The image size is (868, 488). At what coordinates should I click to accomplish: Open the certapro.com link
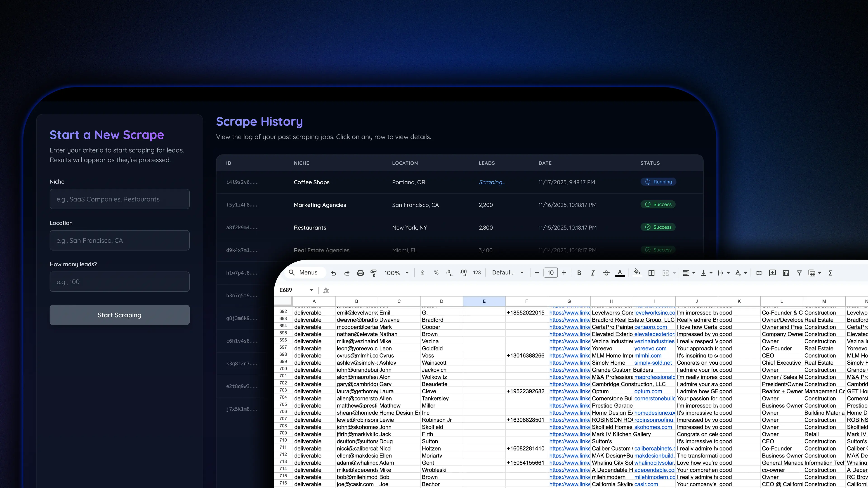pos(650,327)
